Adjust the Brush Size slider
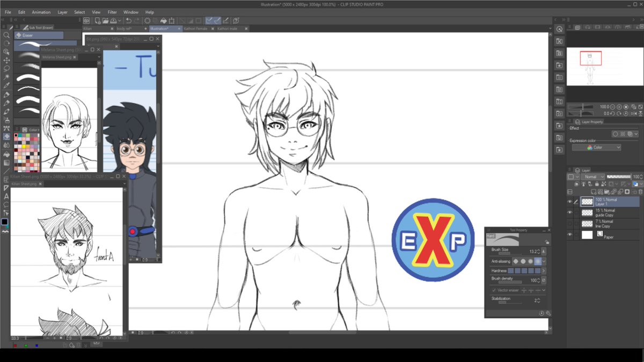The height and width of the screenshot is (362, 644). pyautogui.click(x=510, y=254)
